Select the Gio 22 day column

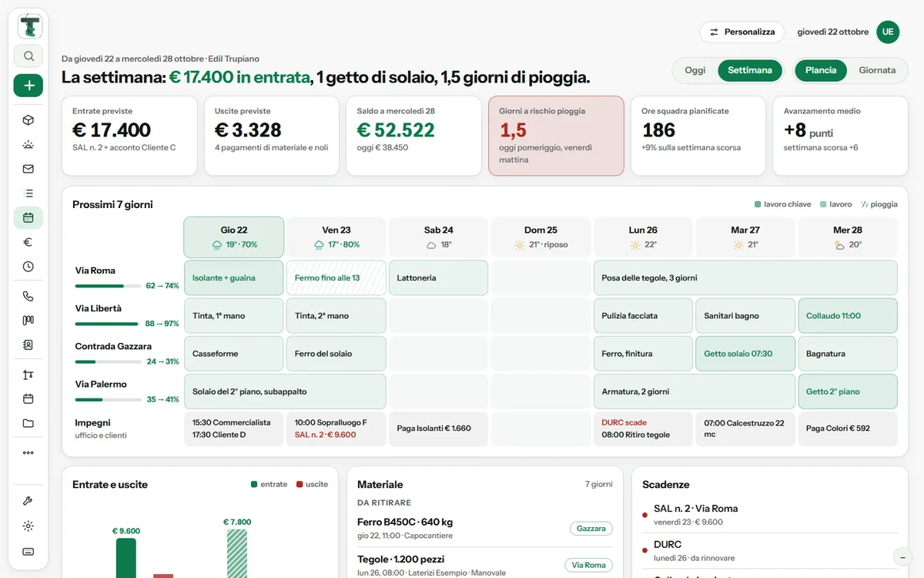pos(234,237)
